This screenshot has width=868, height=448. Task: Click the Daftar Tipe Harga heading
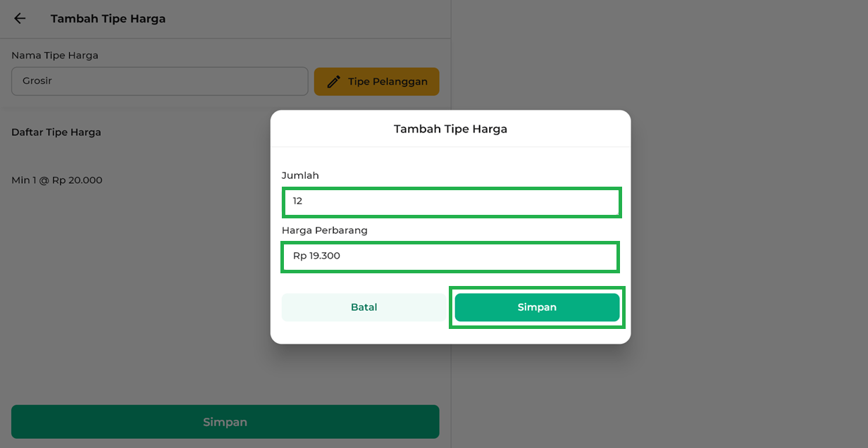coord(56,132)
